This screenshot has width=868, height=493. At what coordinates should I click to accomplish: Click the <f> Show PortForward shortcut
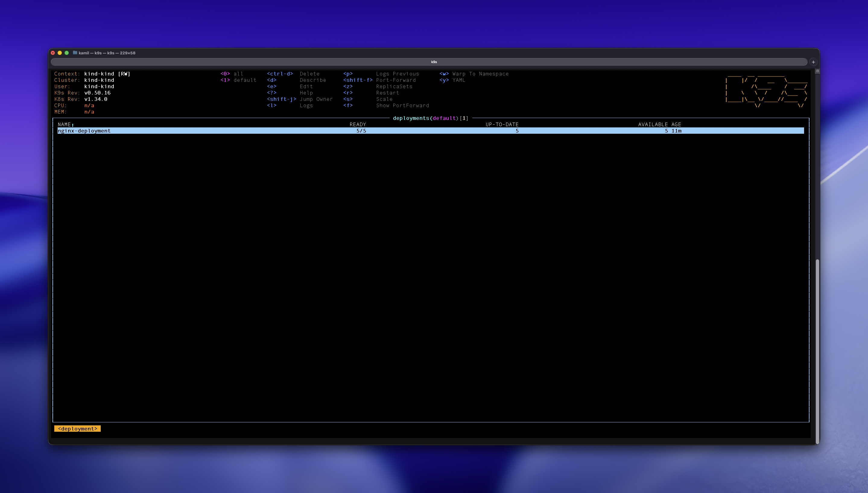386,106
